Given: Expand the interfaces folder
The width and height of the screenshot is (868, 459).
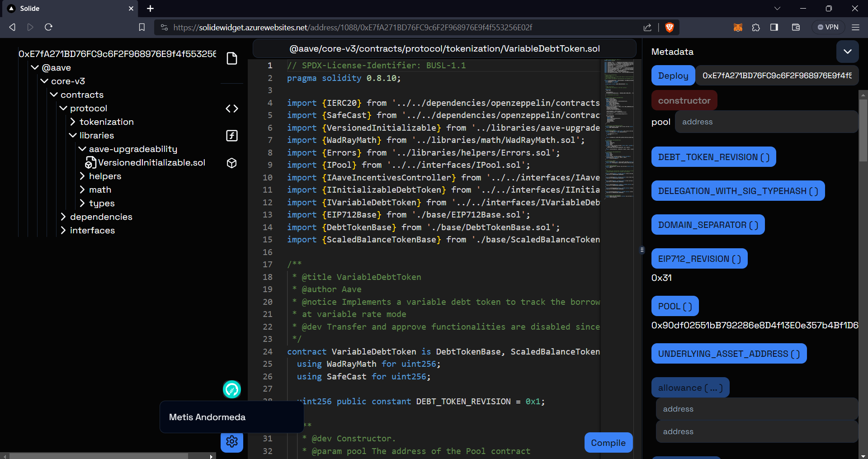Looking at the screenshot, I should coord(87,230).
